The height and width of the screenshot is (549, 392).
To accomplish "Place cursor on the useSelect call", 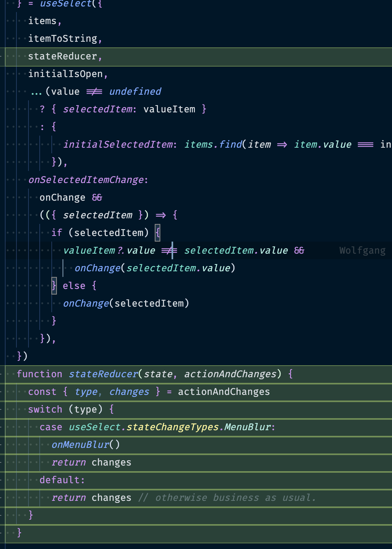I will click(x=66, y=4).
